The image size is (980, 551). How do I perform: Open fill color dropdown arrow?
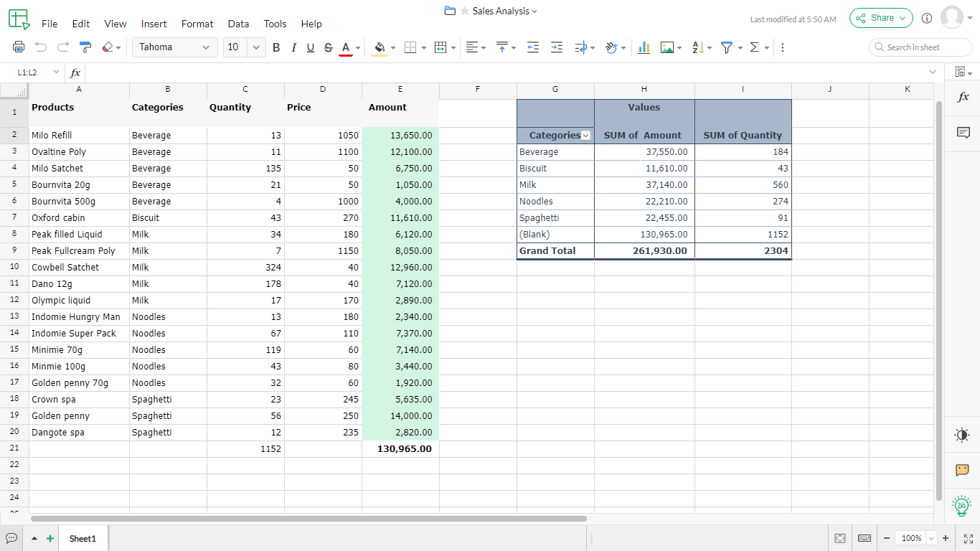392,48
